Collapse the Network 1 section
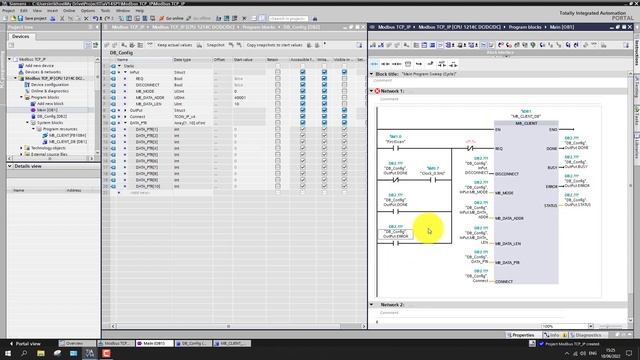The width and height of the screenshot is (640, 360). (371, 91)
